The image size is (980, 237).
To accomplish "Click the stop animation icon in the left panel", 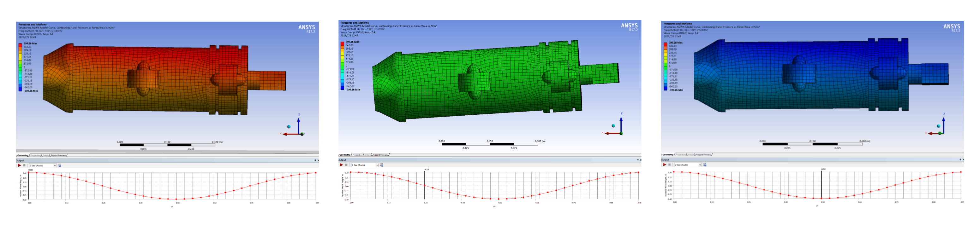I will pyautogui.click(x=24, y=165).
